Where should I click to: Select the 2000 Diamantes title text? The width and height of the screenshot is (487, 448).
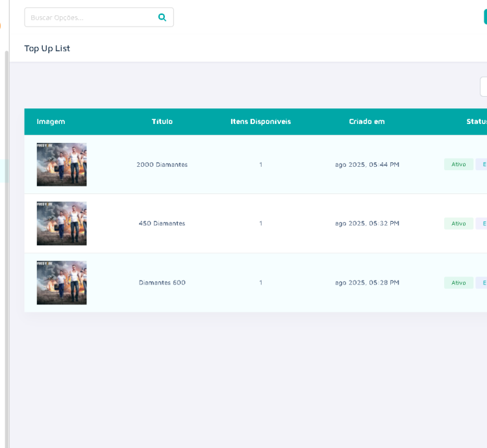pyautogui.click(x=162, y=164)
